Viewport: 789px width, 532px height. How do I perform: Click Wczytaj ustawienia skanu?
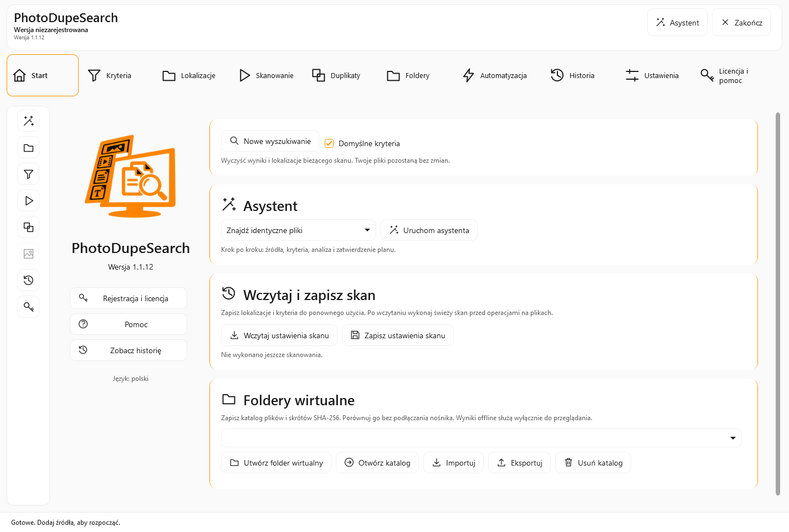click(279, 335)
